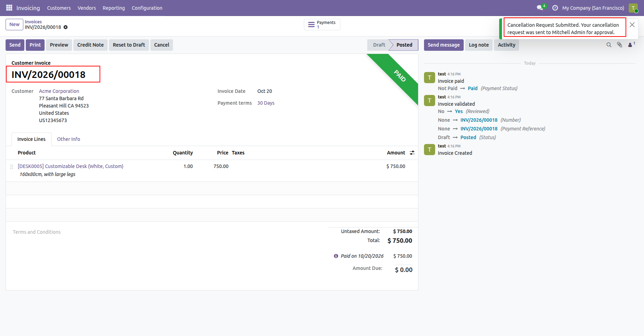Screen dimensions: 644x336
Task: Open Vendors menu
Action: coord(87,8)
